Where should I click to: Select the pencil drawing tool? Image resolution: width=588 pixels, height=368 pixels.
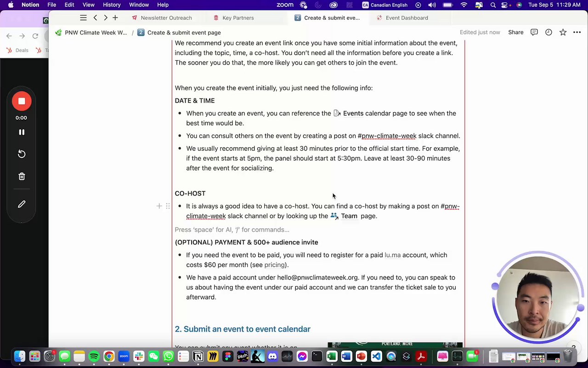22,204
